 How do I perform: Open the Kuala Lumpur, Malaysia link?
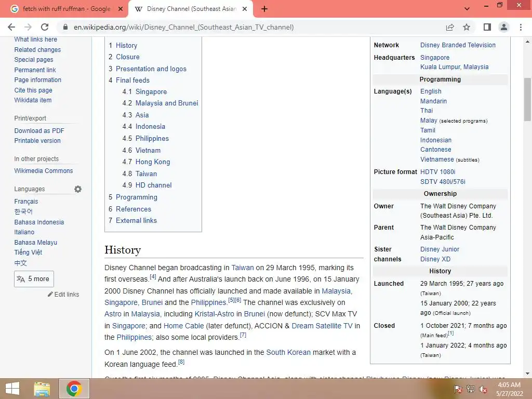click(x=454, y=67)
